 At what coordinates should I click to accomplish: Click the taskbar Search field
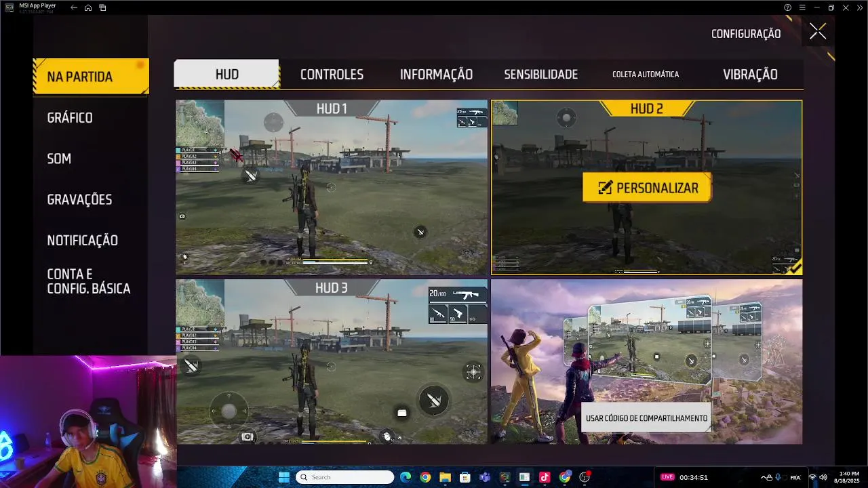pos(344,477)
